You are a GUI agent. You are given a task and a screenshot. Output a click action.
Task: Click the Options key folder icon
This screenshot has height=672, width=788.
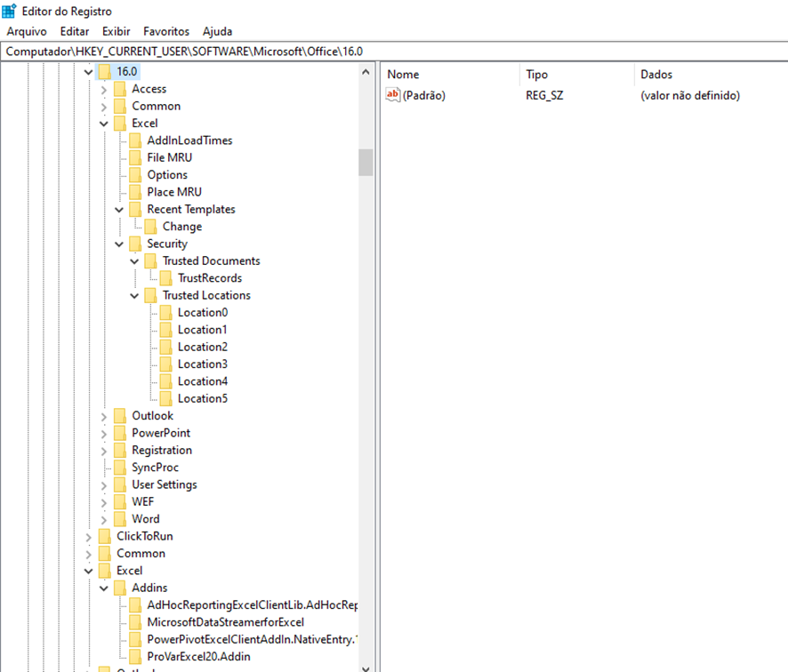click(134, 175)
